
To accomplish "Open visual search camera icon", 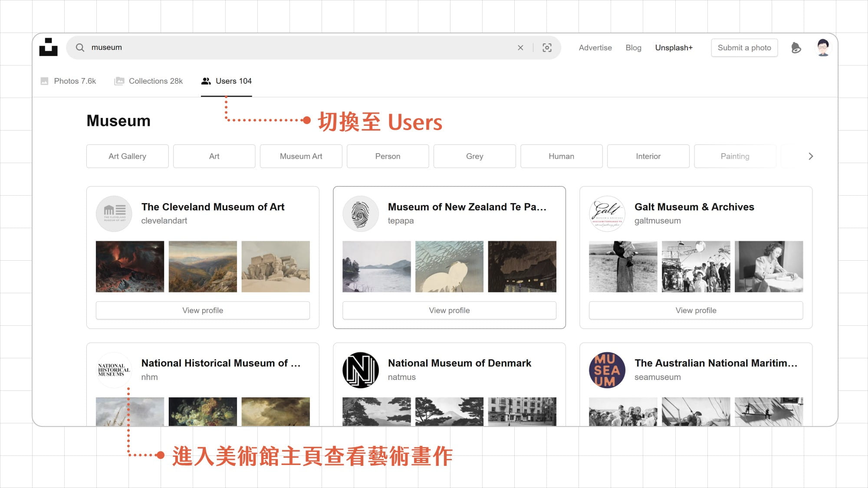I will pos(547,48).
